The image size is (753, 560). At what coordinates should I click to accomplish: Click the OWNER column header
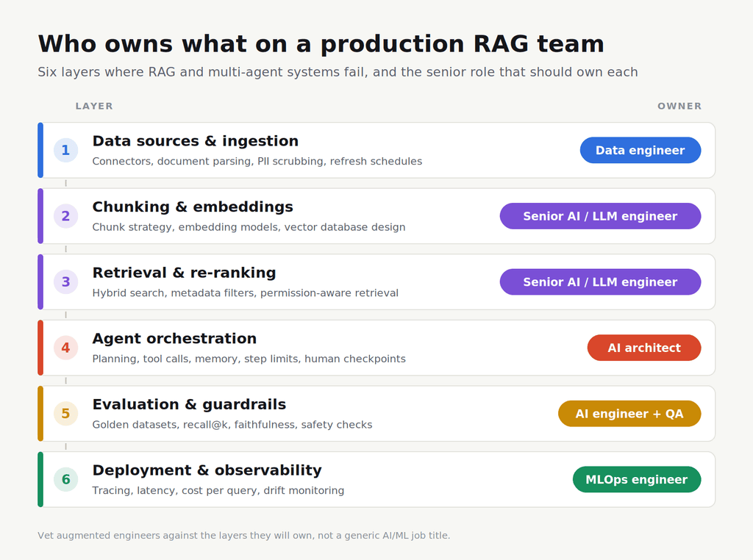click(679, 106)
